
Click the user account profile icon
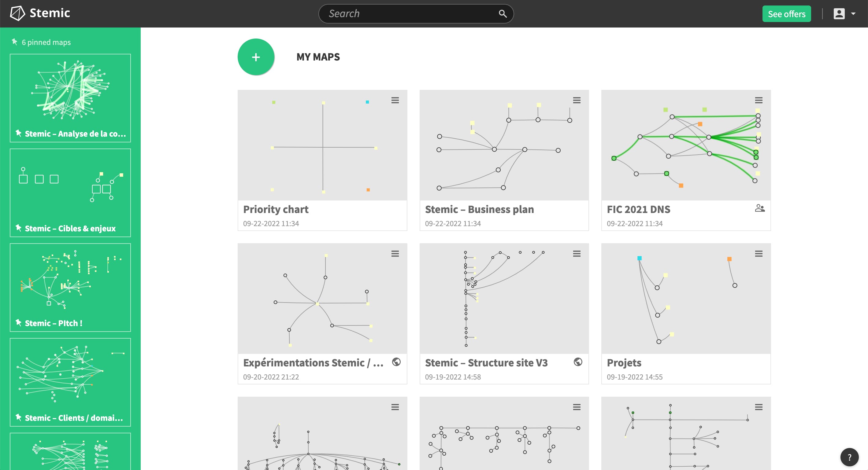click(839, 14)
